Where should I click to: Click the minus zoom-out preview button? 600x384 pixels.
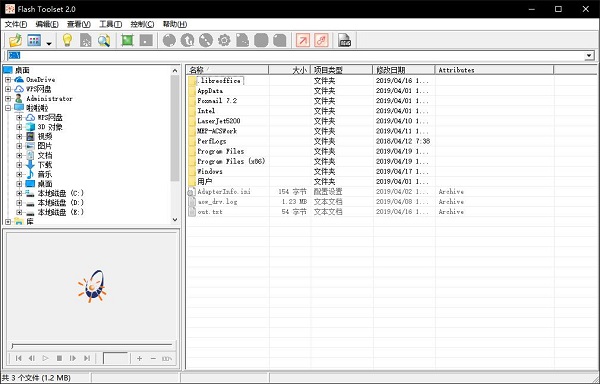153,358
